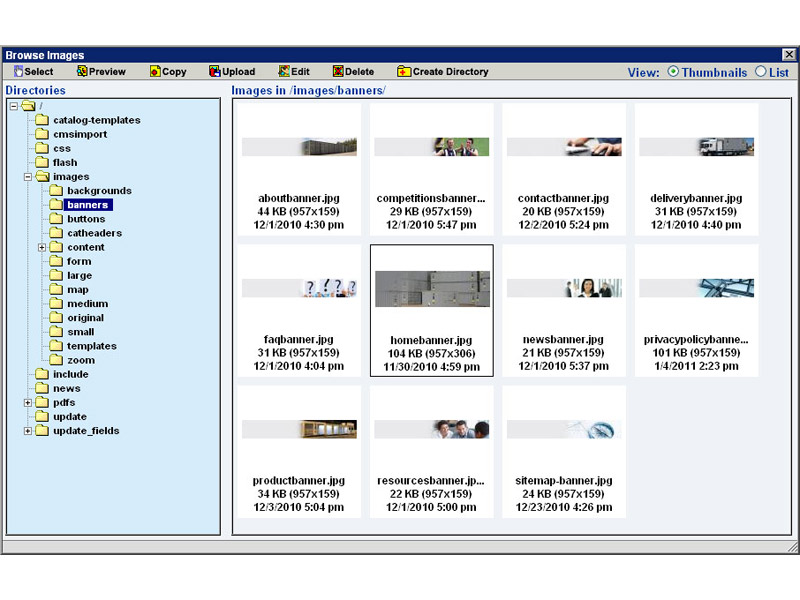Click the Edit toolbar icon
This screenshot has height=600, width=800.
coord(284,72)
